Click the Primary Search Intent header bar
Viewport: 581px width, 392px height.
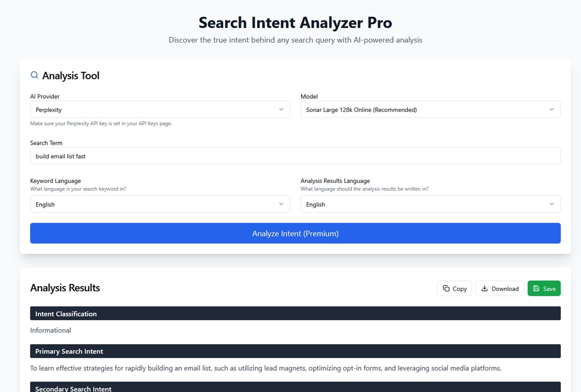(x=295, y=351)
